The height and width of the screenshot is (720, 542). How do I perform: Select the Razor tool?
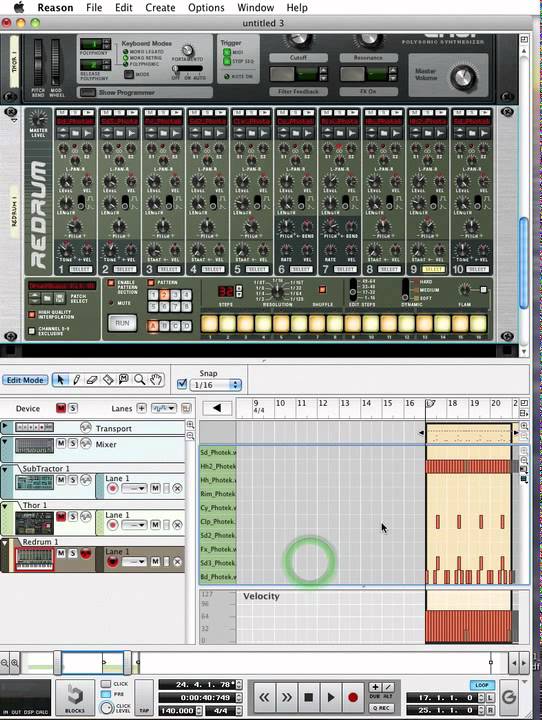coord(108,380)
